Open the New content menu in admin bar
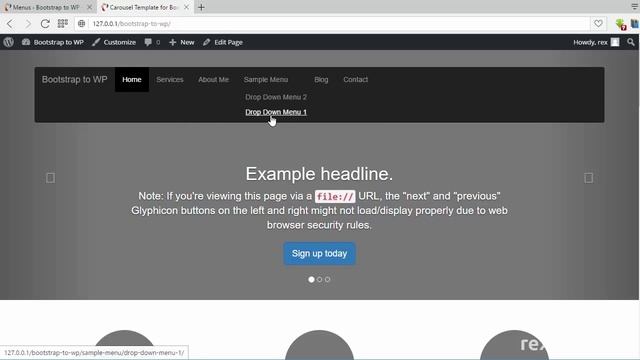 (x=182, y=42)
